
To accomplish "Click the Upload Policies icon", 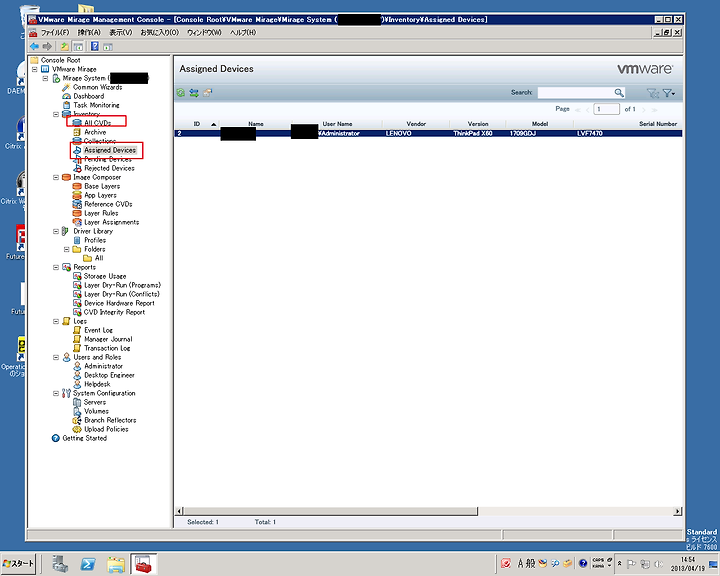I will (77, 429).
